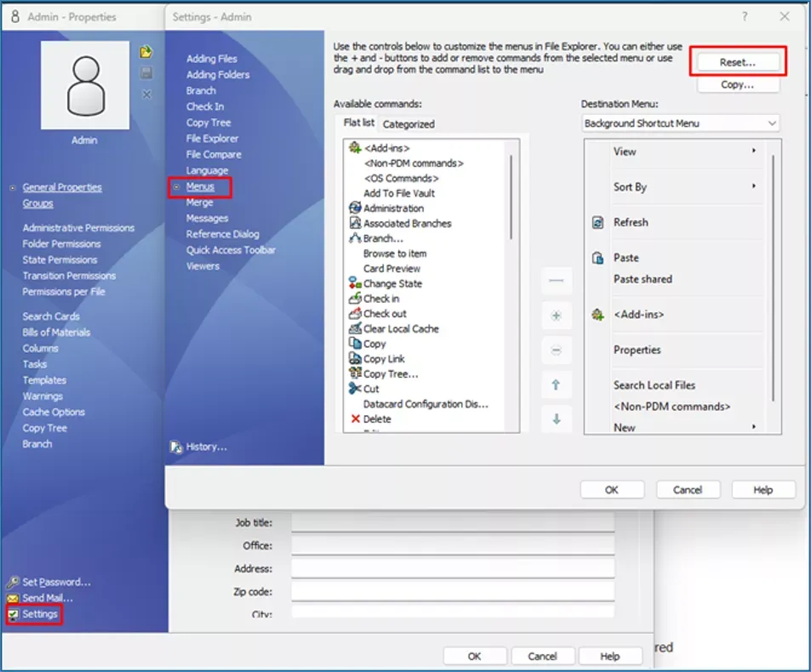Click the Copy Link command icon

[x=355, y=358]
